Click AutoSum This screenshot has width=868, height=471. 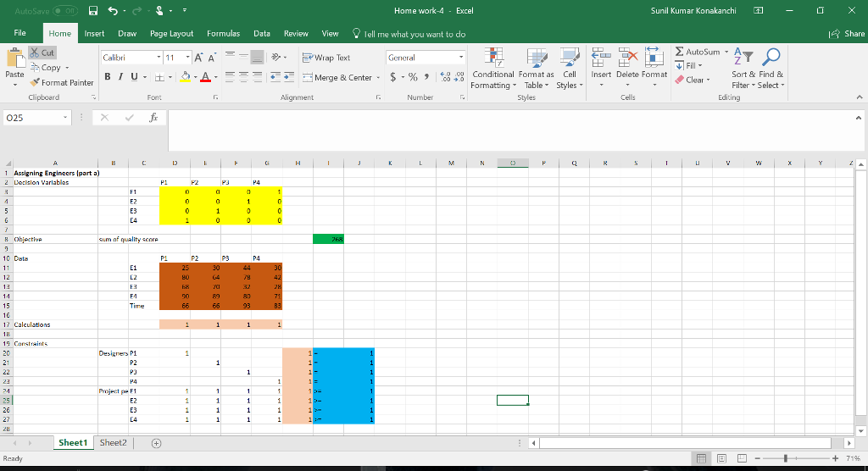point(698,52)
